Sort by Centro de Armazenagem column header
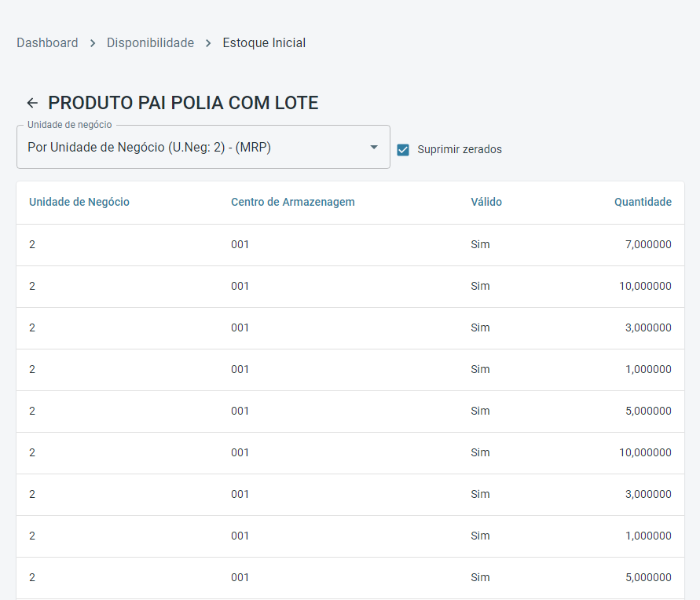Image resolution: width=700 pixels, height=600 pixels. tap(292, 202)
